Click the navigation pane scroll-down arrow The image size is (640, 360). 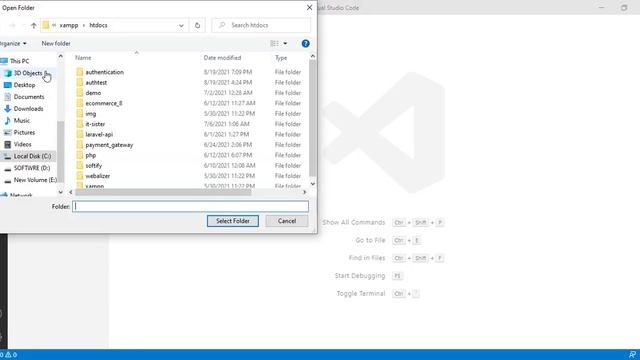coord(60,192)
